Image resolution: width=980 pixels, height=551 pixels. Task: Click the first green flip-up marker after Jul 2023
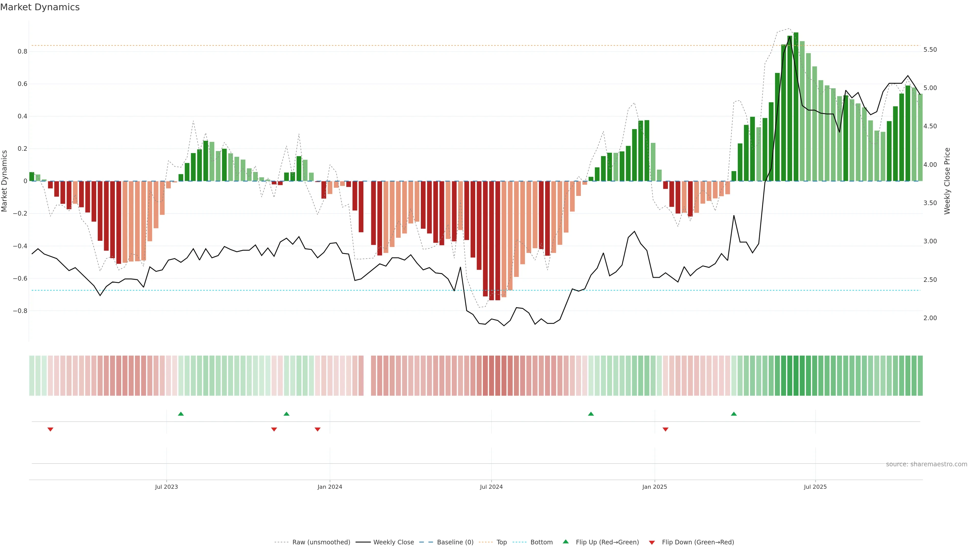(181, 414)
